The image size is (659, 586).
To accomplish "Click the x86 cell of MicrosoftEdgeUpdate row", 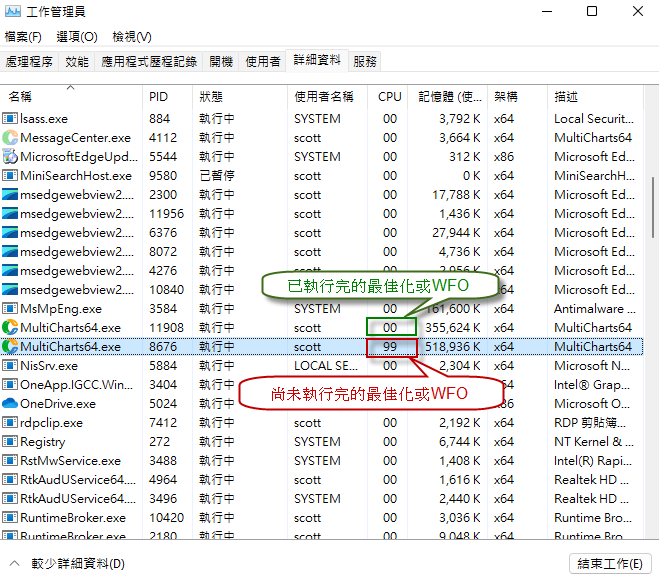I will [x=503, y=156].
